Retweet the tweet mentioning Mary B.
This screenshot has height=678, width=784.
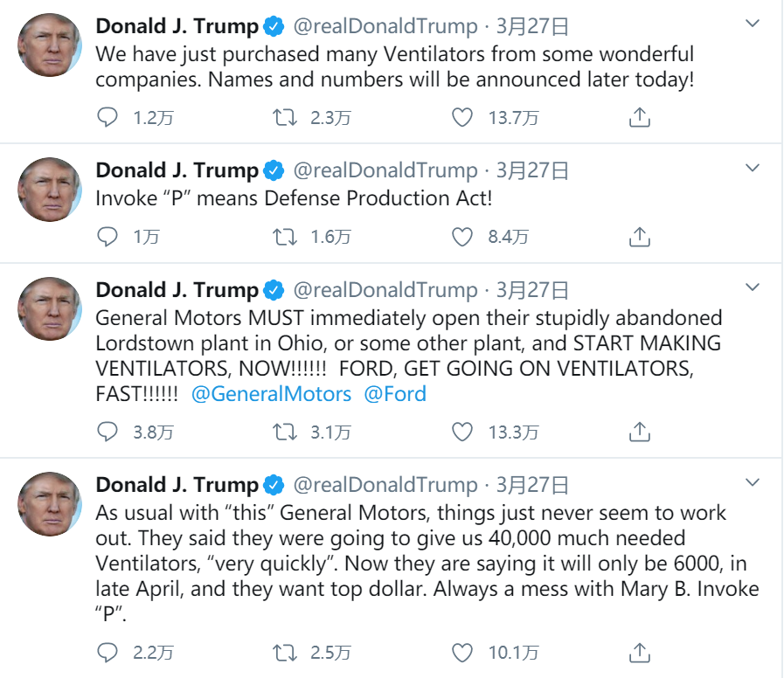pyautogui.click(x=285, y=653)
